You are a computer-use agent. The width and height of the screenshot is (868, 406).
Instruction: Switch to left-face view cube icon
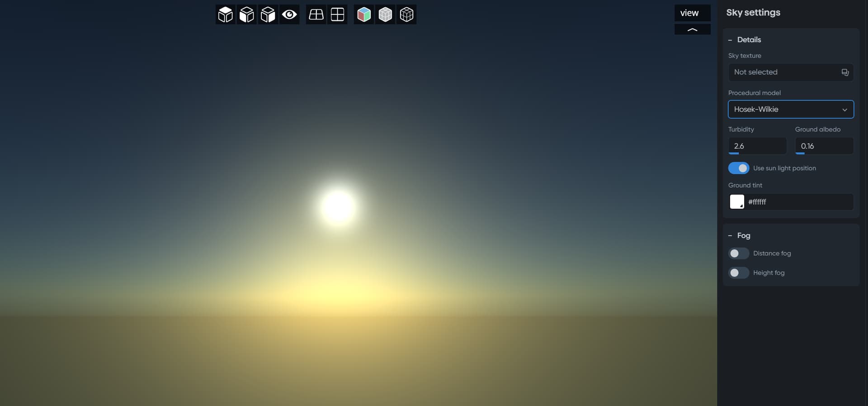246,14
